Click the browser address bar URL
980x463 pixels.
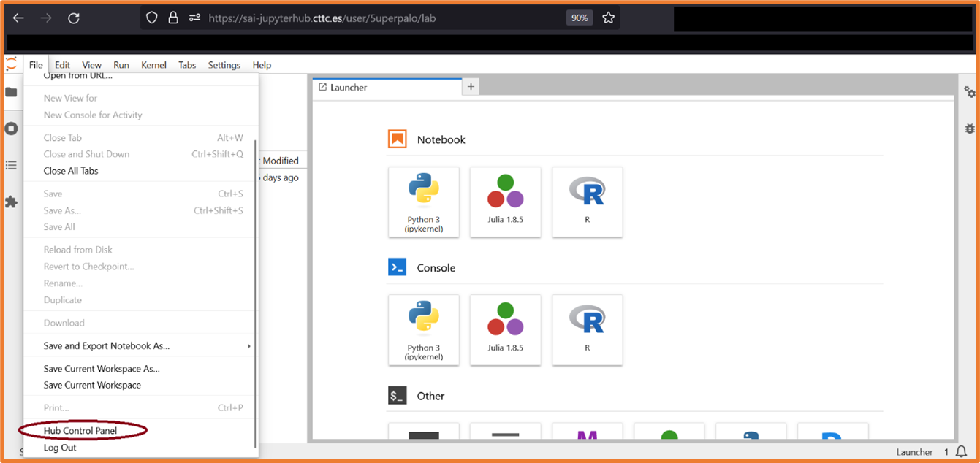coord(322,18)
